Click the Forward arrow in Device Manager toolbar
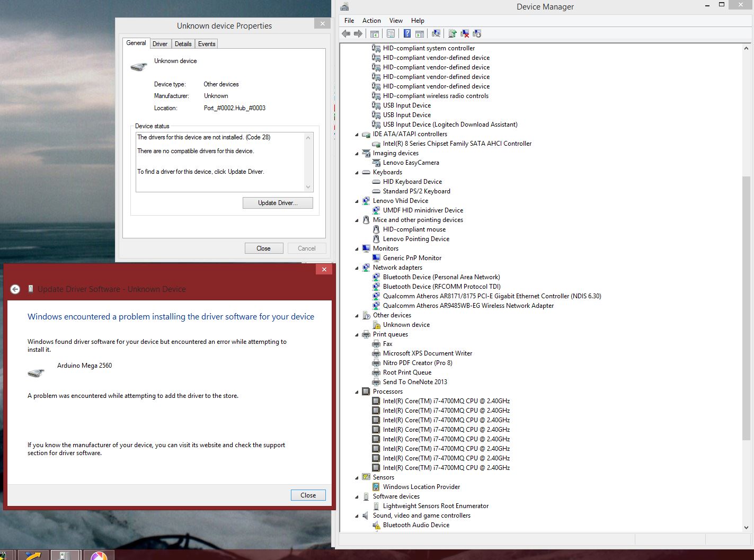The width and height of the screenshot is (754, 560). (x=358, y=34)
